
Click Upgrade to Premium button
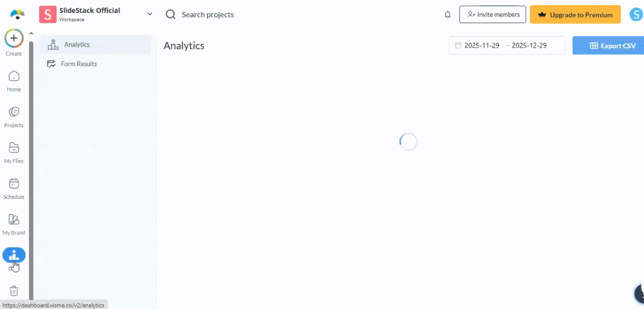tap(575, 14)
